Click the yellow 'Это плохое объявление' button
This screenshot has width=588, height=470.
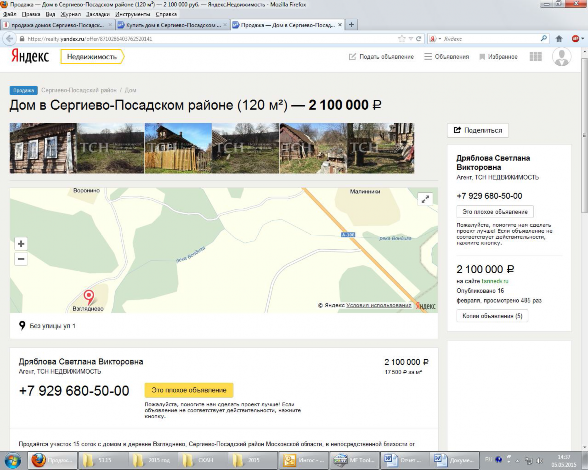pos(189,390)
